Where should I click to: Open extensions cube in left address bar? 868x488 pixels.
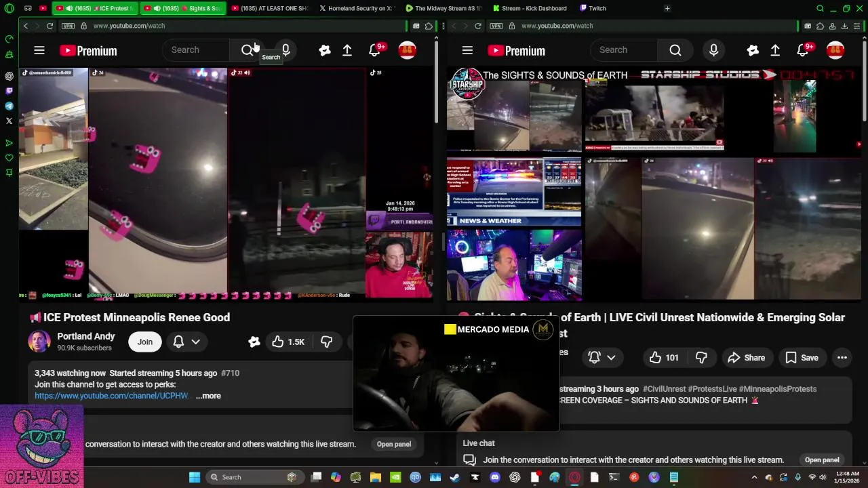click(429, 26)
